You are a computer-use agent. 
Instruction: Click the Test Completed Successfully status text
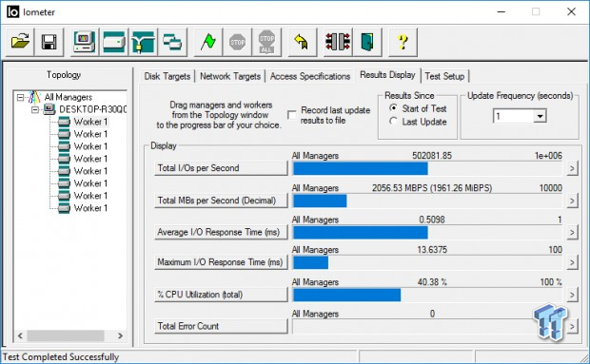click(x=61, y=356)
